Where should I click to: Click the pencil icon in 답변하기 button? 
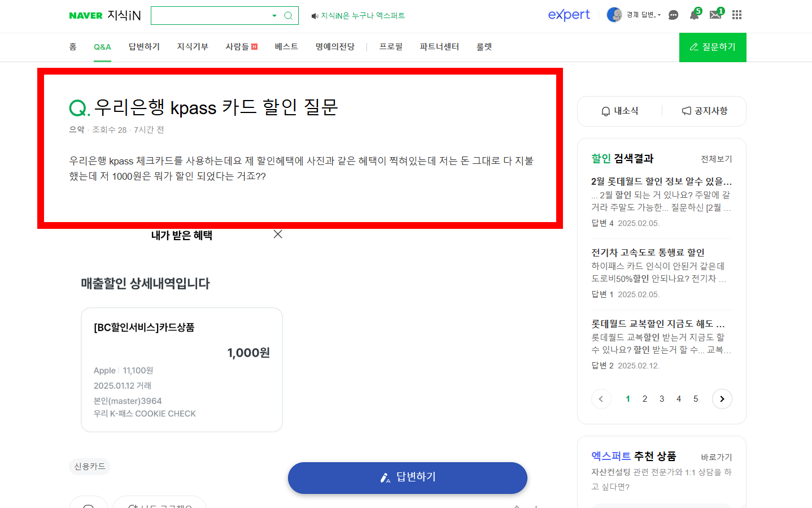(x=385, y=477)
